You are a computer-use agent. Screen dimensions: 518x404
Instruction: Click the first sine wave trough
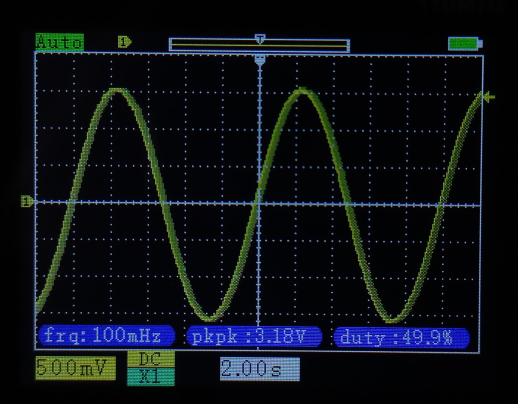pyautogui.click(x=209, y=318)
